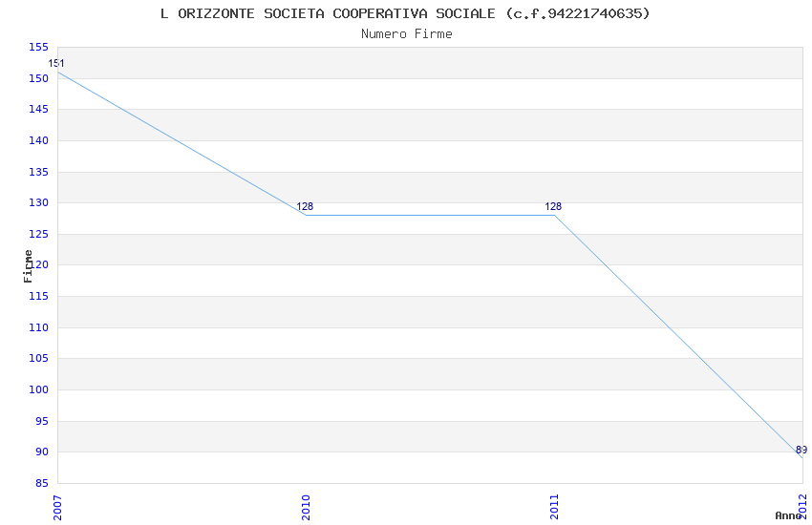The height and width of the screenshot is (525, 812).
Task: Select the data label 128 above 2010
Action: click(x=305, y=206)
